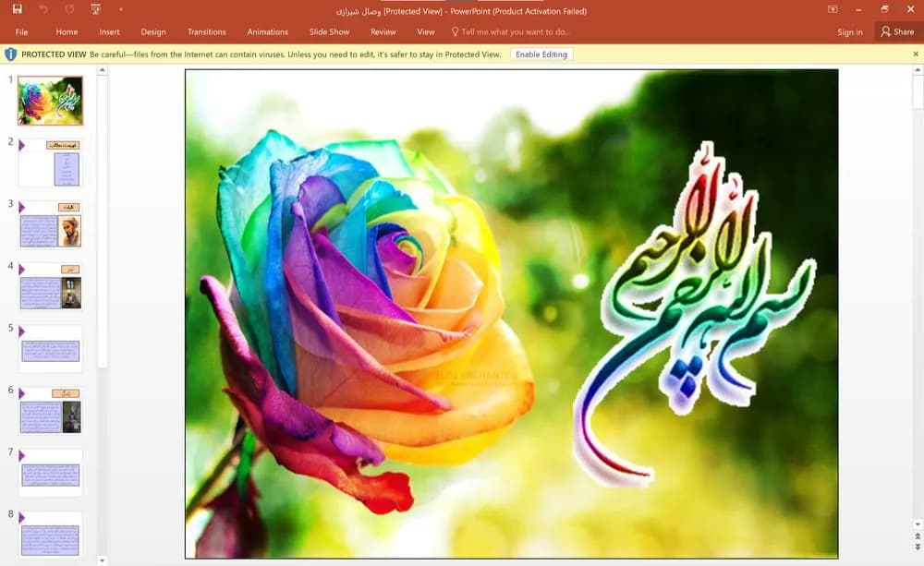
Task: Click the down arrow of the slide area scrollbar
Action: (x=918, y=524)
